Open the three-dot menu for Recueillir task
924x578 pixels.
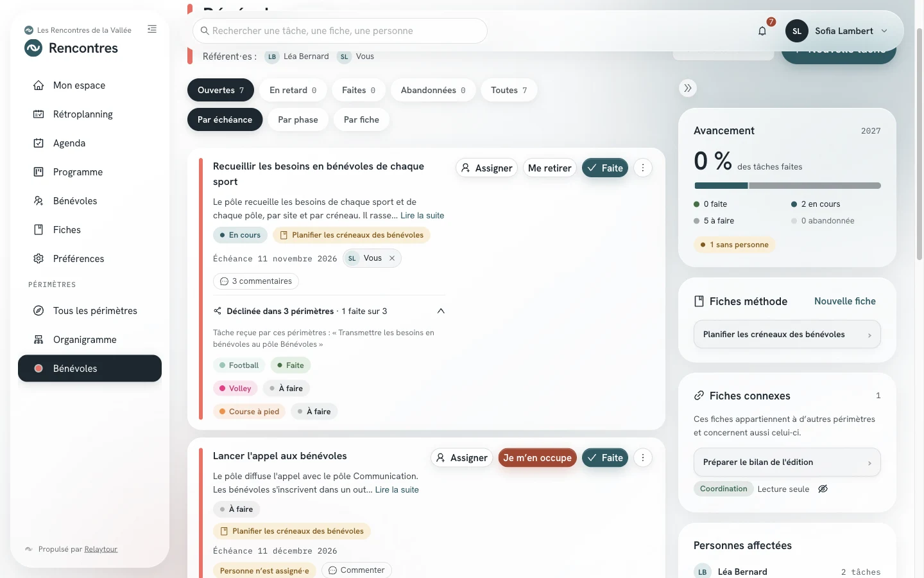pos(643,168)
